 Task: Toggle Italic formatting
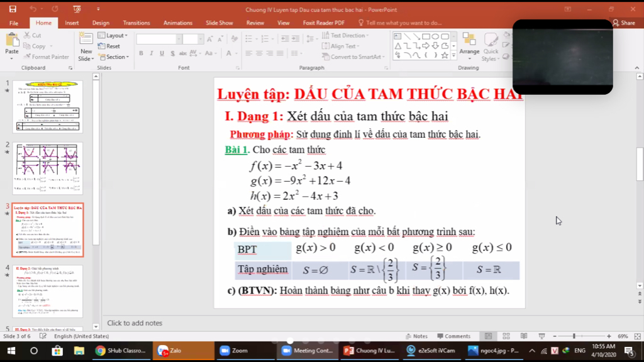click(x=151, y=53)
